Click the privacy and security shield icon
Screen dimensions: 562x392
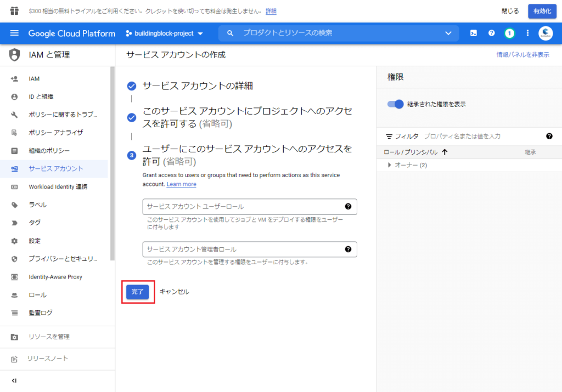[x=14, y=259]
